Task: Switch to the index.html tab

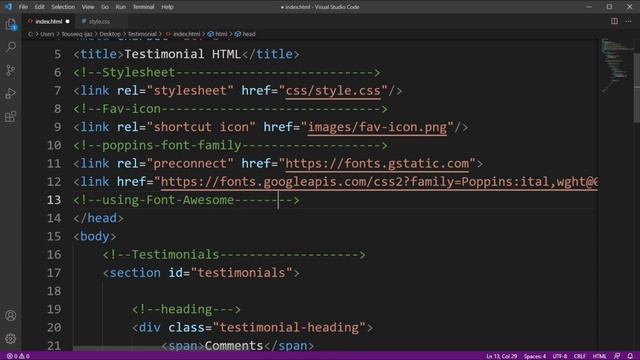Action: pyautogui.click(x=49, y=21)
